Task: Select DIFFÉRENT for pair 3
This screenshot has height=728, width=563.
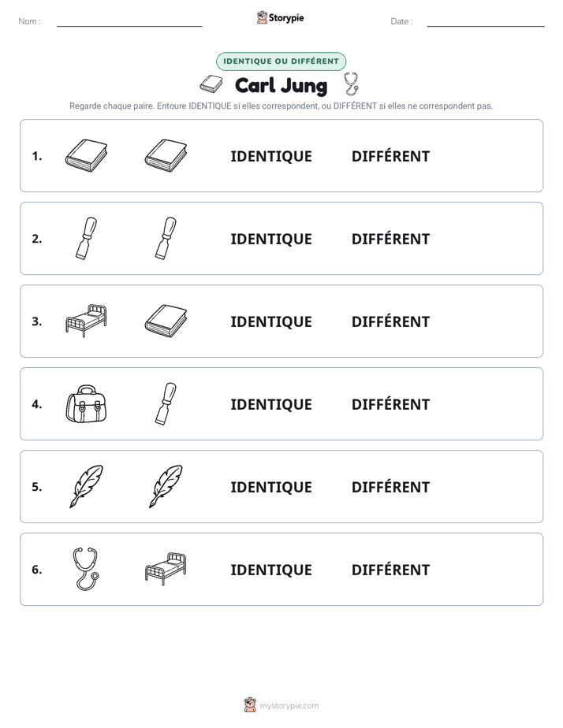Action: click(x=390, y=321)
